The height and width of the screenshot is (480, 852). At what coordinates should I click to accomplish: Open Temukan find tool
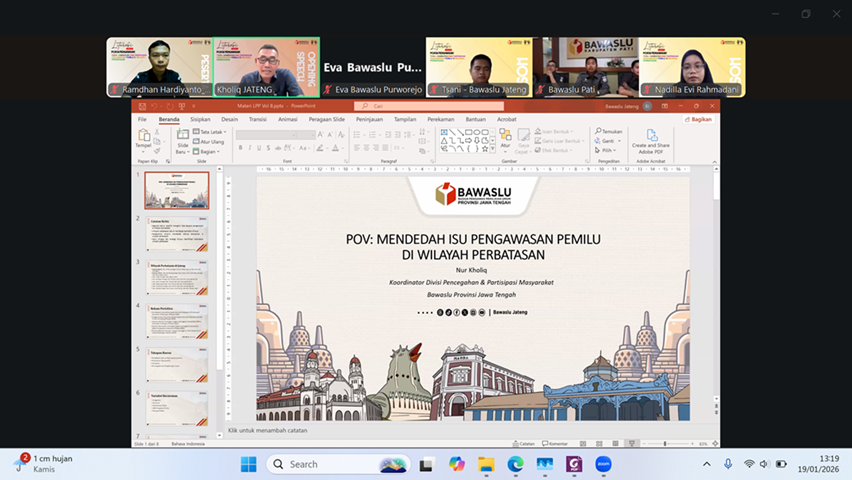click(x=611, y=131)
